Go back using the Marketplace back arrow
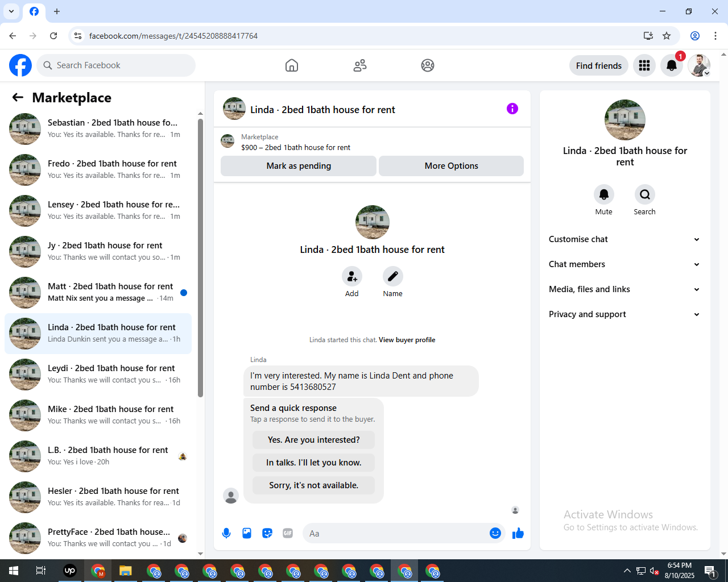728x582 pixels. point(18,97)
